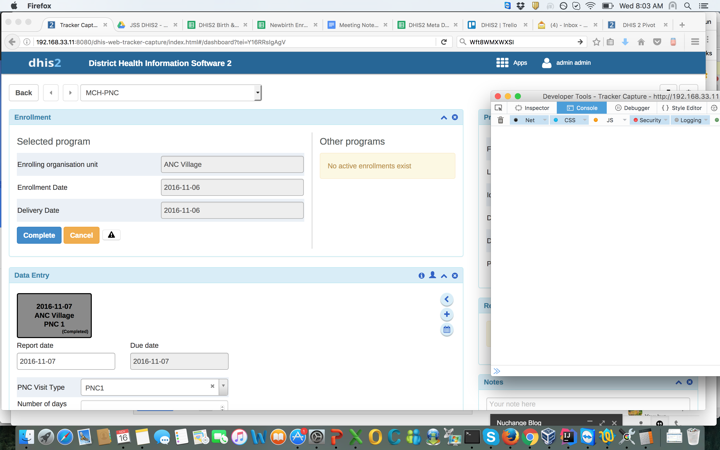Image resolution: width=720 pixels, height=450 pixels.
Task: Collapse the Notes widget
Action: click(x=679, y=382)
